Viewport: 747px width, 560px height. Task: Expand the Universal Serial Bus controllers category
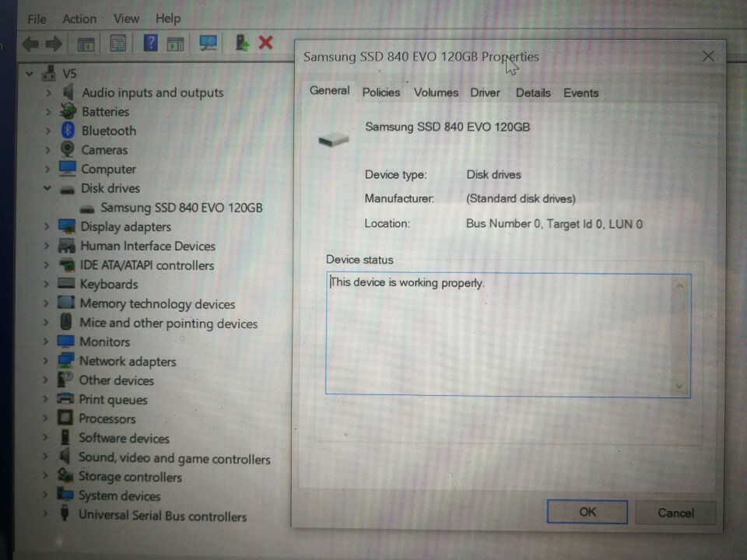45,514
